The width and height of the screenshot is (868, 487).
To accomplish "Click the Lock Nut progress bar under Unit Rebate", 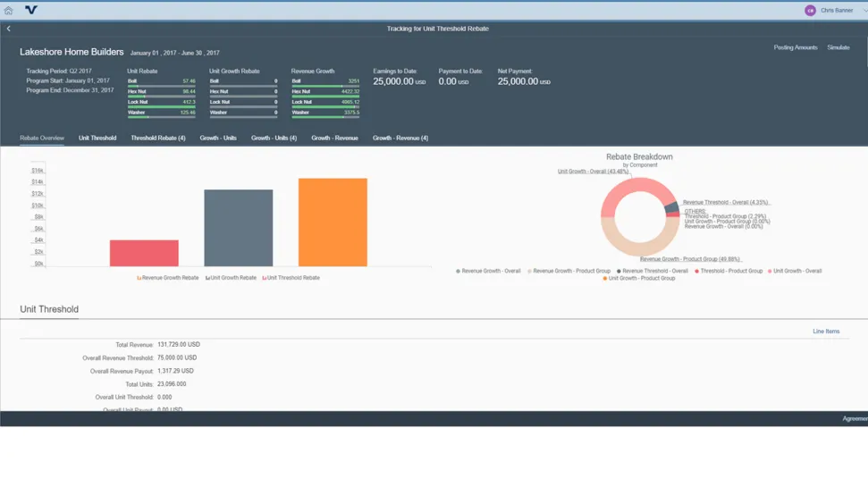I will pyautogui.click(x=162, y=106).
